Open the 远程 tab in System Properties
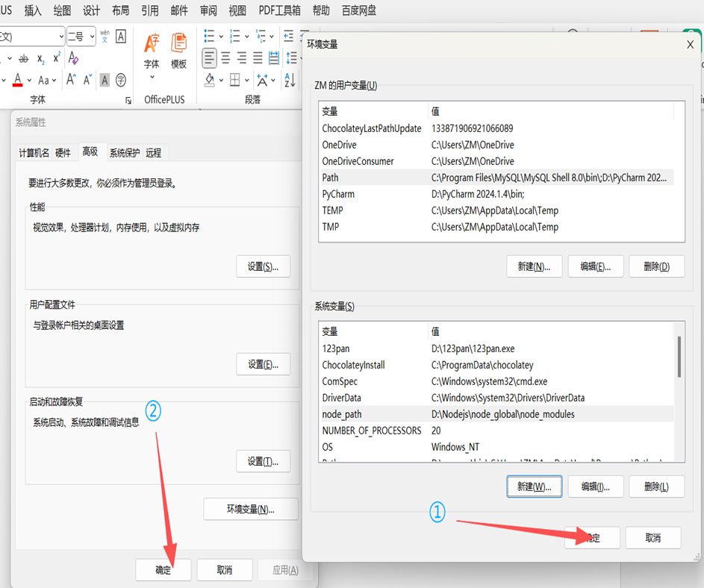Image resolution: width=704 pixels, height=588 pixels. (154, 153)
